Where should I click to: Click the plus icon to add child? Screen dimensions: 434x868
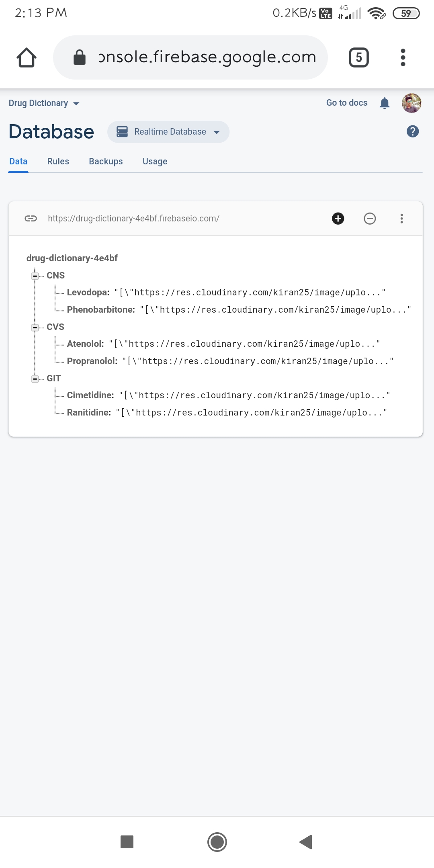pos(338,219)
